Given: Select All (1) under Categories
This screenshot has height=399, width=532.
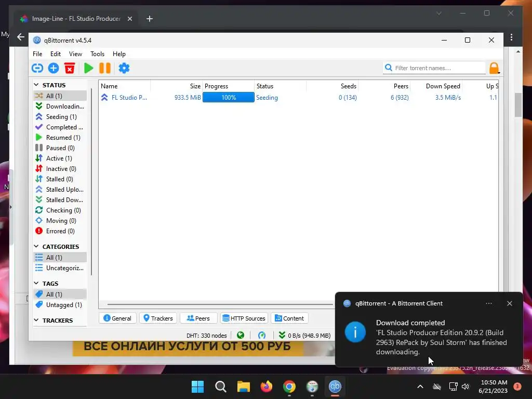Looking at the screenshot, I should [60, 258].
